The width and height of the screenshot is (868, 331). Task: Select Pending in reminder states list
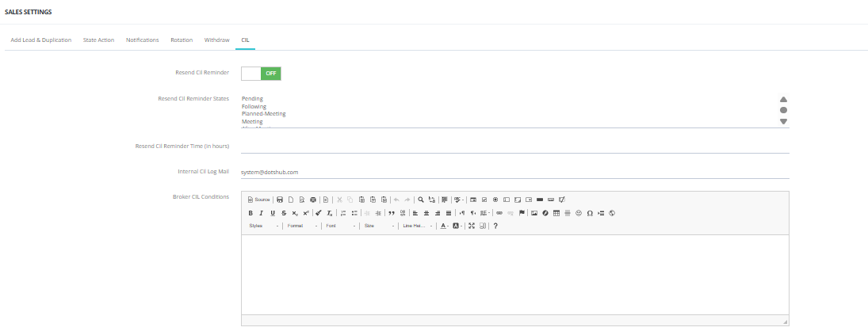(x=252, y=99)
